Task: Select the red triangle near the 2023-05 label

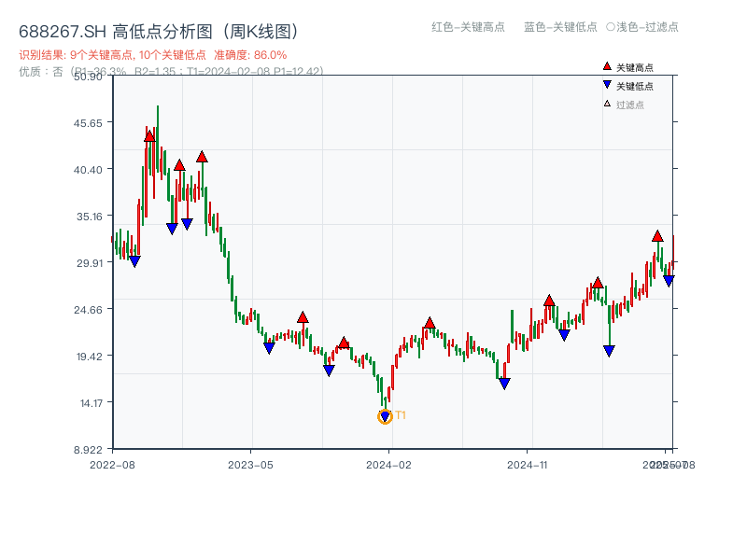Action: coord(302,317)
